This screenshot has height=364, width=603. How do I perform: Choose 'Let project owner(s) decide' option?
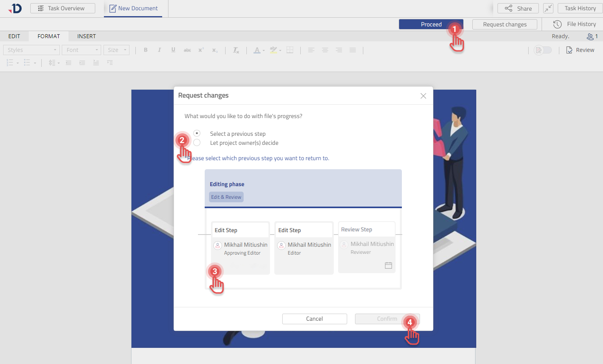(197, 142)
